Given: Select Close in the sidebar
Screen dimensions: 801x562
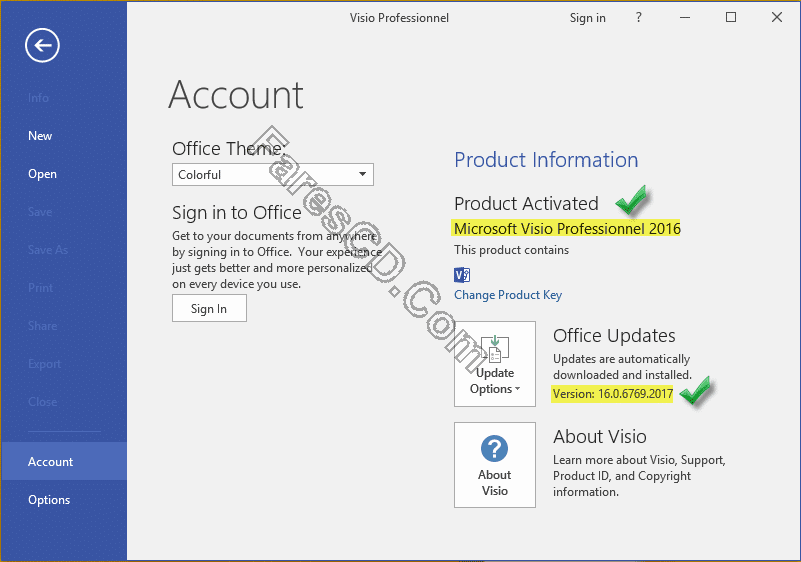Looking at the screenshot, I should (x=42, y=402).
